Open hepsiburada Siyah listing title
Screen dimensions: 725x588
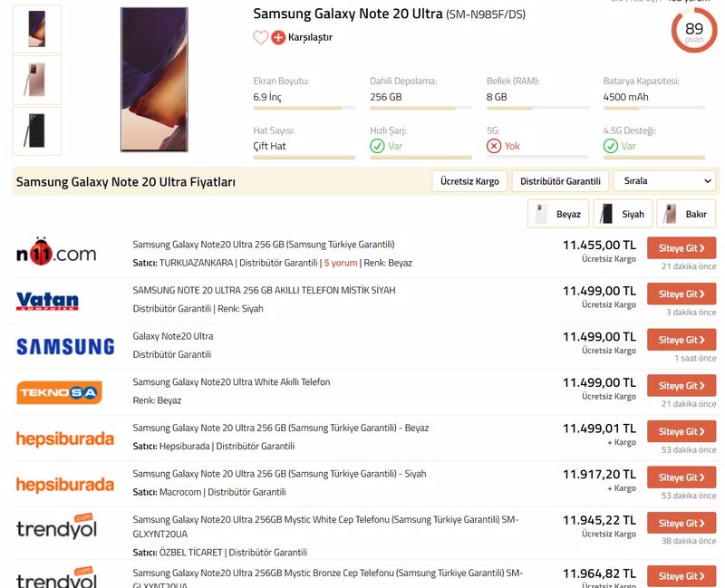[x=279, y=474]
